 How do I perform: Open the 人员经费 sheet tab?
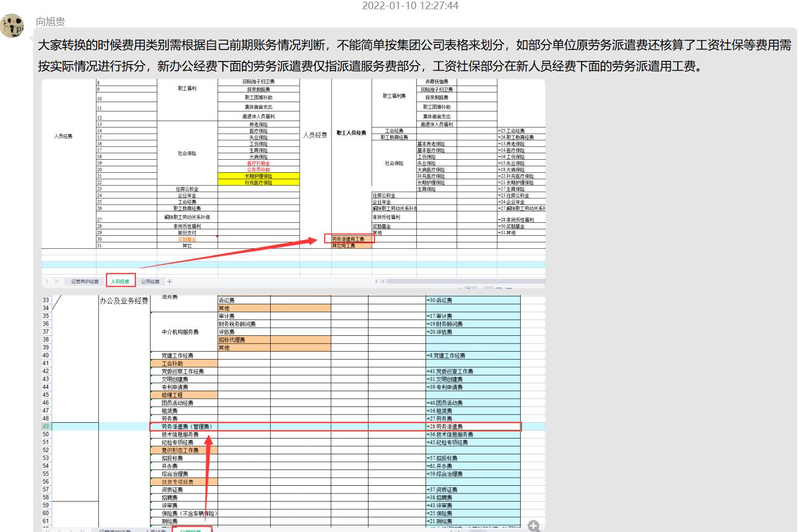tap(120, 281)
